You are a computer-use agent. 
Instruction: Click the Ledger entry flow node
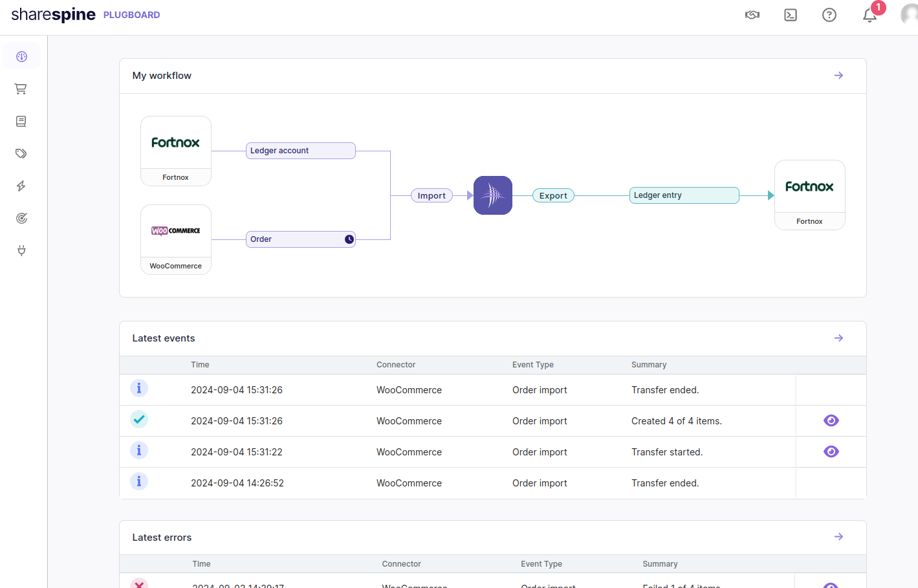(x=684, y=195)
